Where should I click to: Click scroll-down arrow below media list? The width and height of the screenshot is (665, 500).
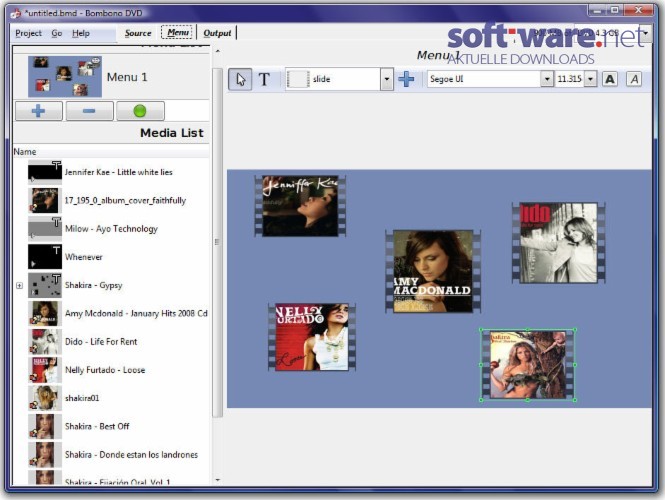tap(218, 480)
